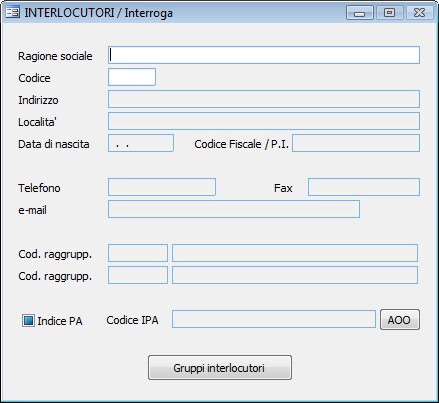Minimize the INTERLOCUTORI window

click(360, 13)
